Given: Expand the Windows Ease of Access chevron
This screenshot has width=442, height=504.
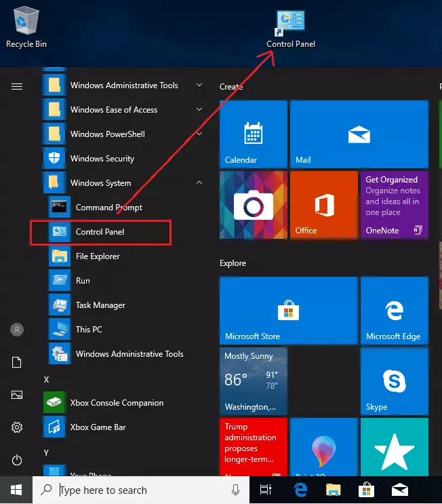Looking at the screenshot, I should click(x=199, y=109).
